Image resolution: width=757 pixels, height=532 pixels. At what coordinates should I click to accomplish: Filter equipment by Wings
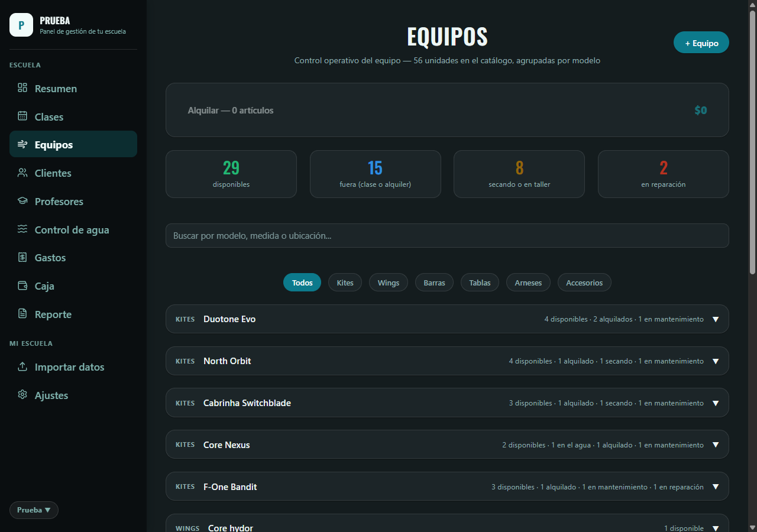(x=389, y=283)
